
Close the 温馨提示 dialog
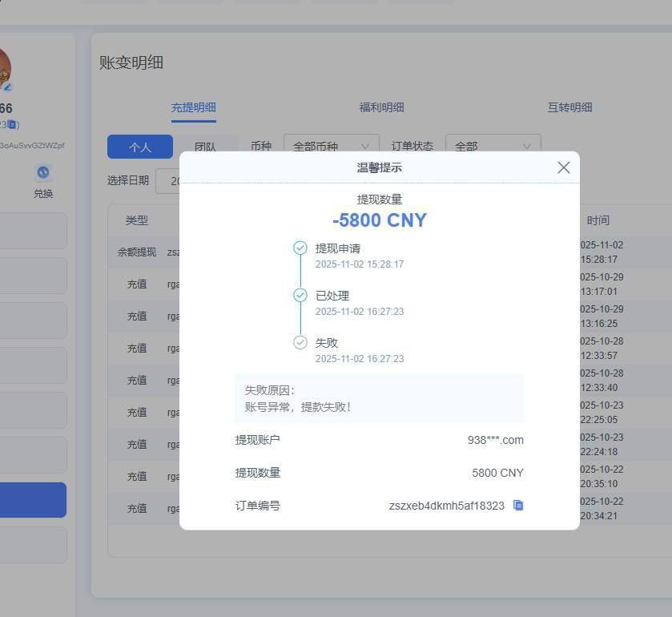click(563, 167)
